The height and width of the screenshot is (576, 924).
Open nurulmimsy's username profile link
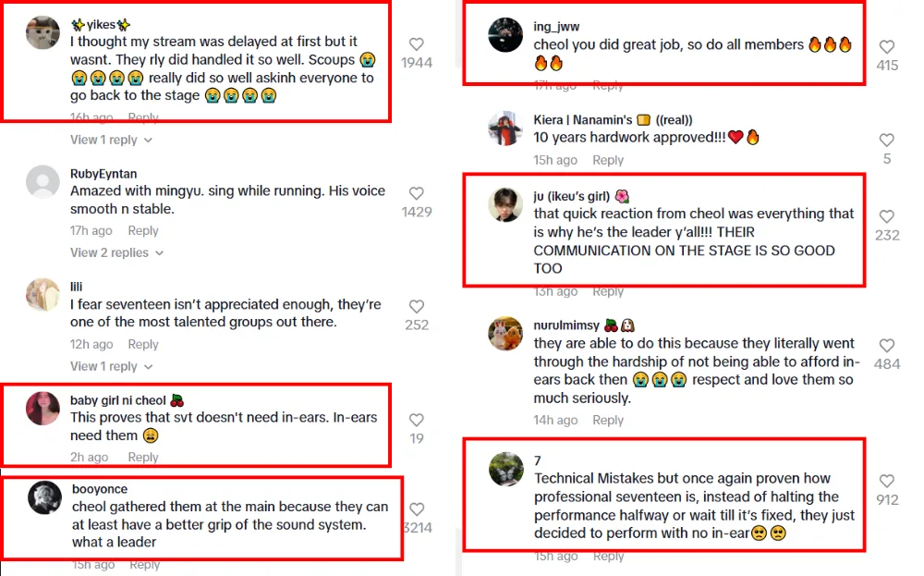[565, 325]
